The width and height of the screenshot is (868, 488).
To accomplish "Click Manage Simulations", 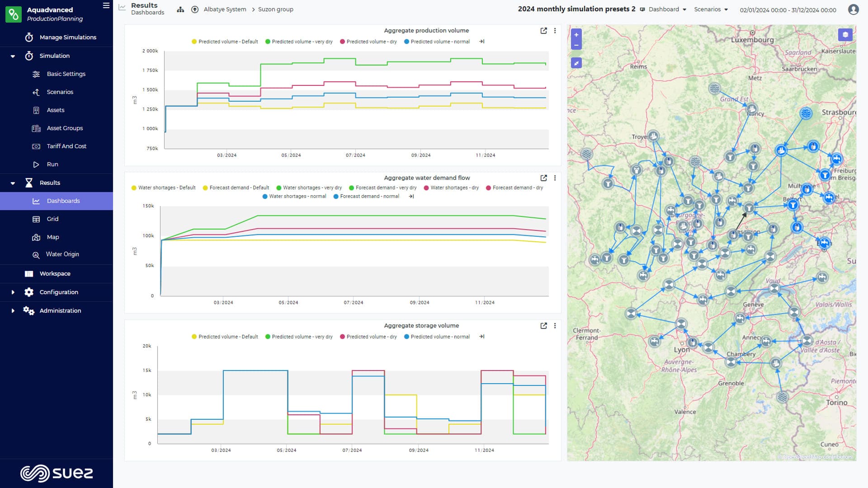I will (x=68, y=38).
